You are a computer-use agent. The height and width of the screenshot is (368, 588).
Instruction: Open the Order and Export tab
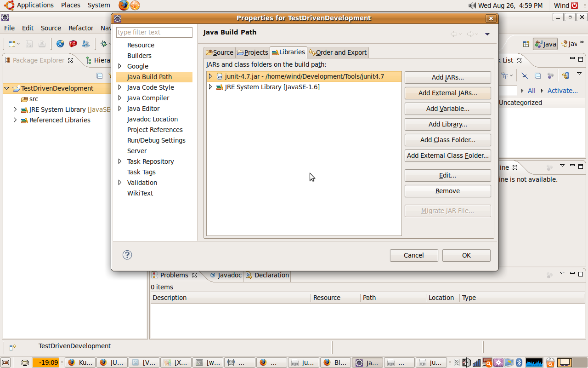(338, 52)
